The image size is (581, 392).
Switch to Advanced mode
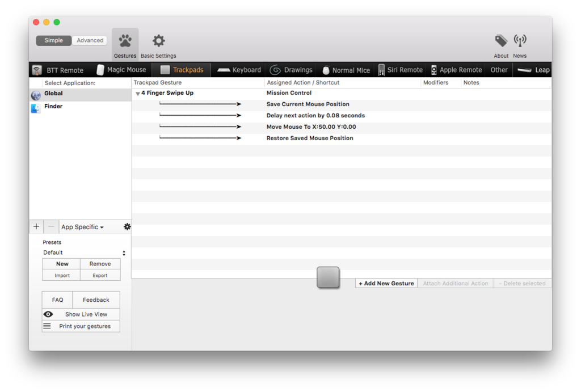coord(90,40)
